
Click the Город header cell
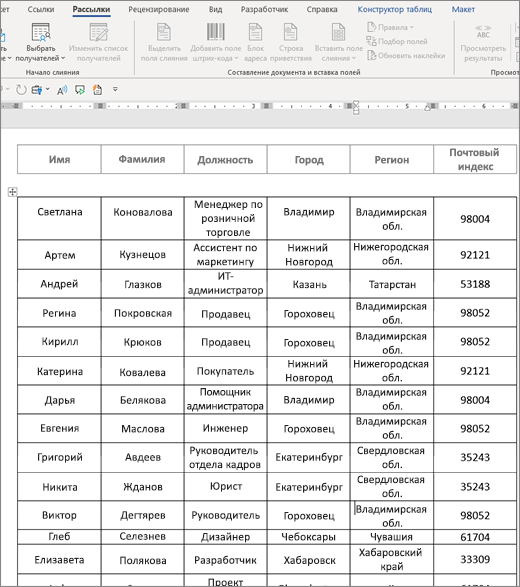(309, 159)
